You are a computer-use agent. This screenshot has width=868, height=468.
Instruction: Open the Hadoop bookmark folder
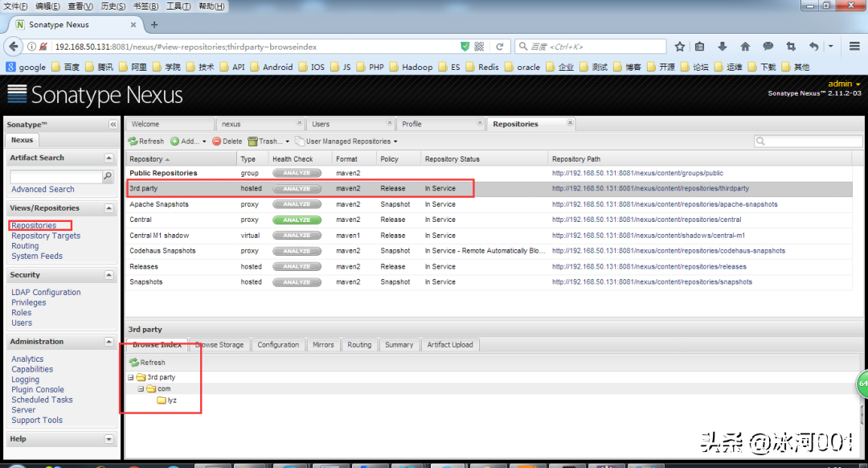(411, 67)
